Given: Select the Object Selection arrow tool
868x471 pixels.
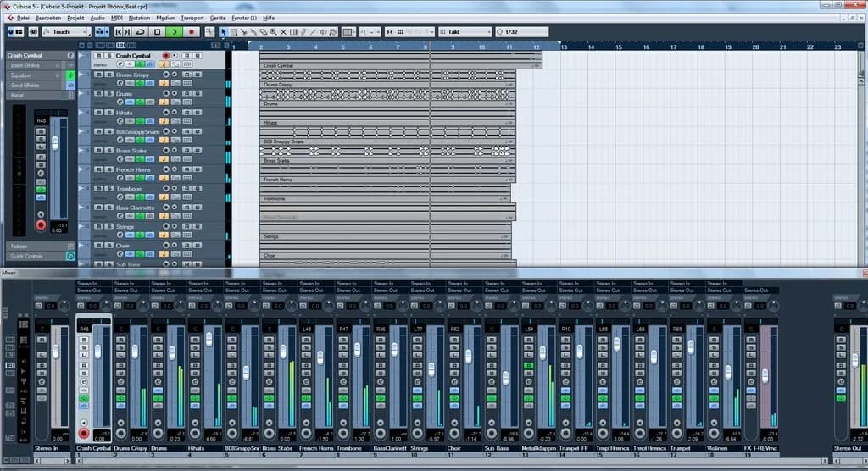Looking at the screenshot, I should coord(224,32).
